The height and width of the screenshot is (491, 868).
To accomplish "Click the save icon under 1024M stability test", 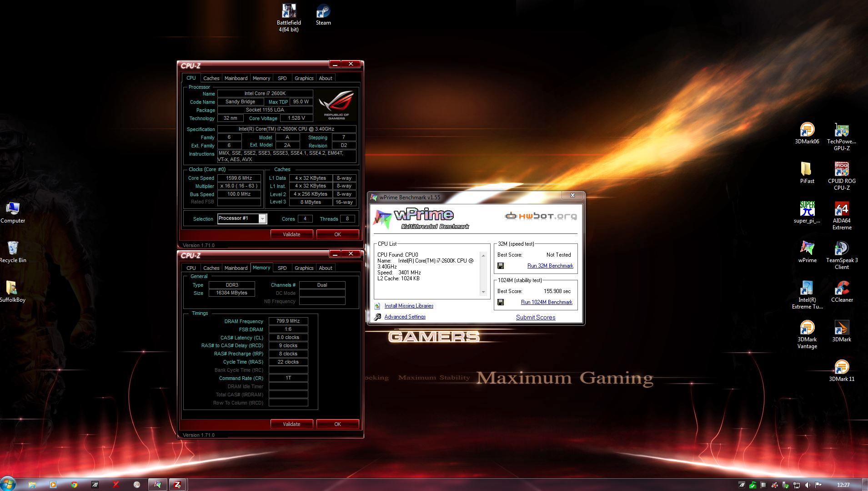I will 501,302.
